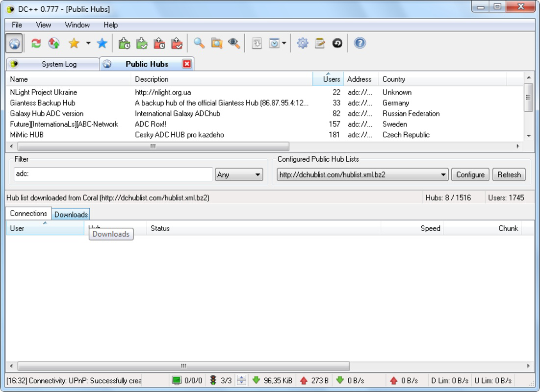Viewport: 540px width, 392px height.
Task: Open the dchublist.com hub list dropdown
Action: pos(362,174)
